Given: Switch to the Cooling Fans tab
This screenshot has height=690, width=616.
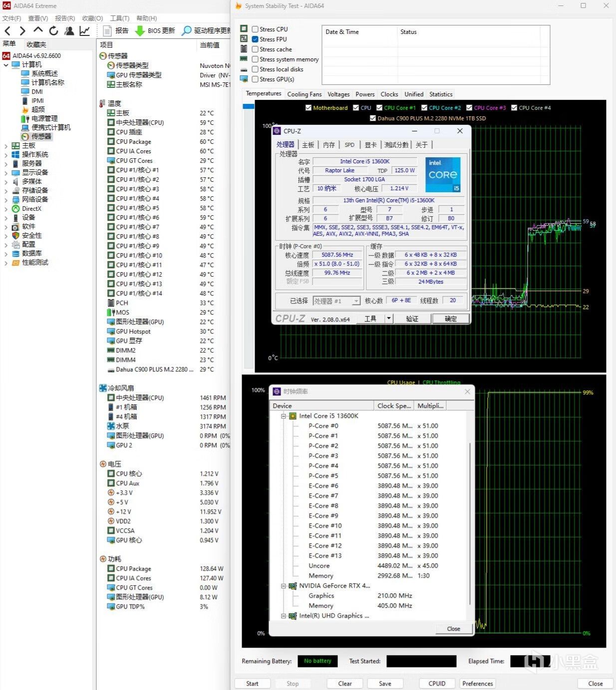Looking at the screenshot, I should coord(305,94).
